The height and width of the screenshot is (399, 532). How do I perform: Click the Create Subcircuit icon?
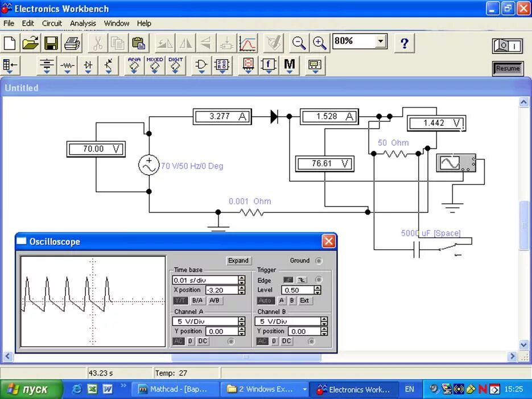coord(226,43)
